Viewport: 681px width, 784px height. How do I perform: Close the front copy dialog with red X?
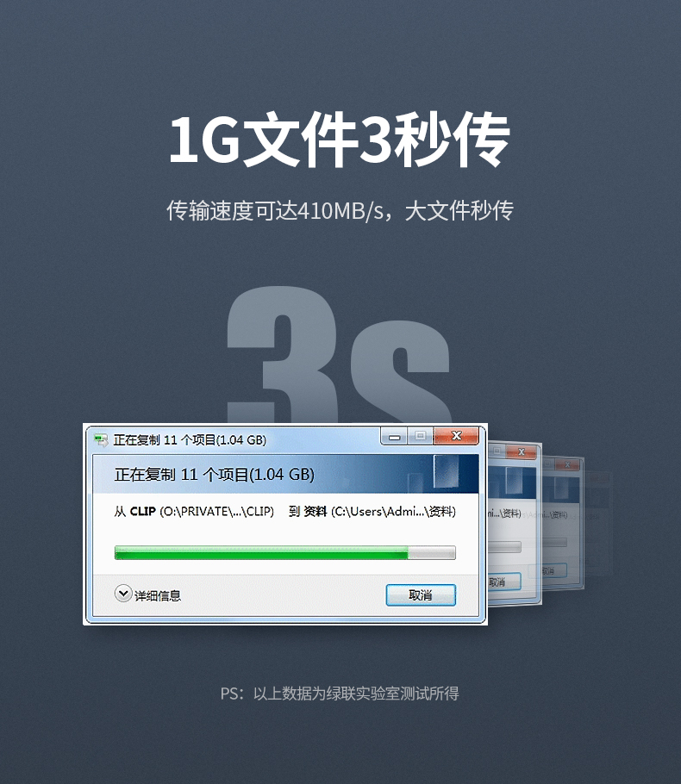point(456,437)
